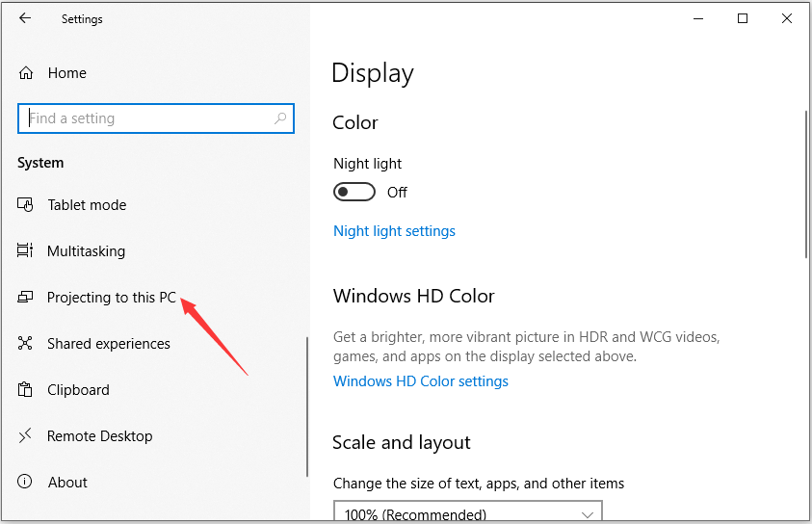The image size is (812, 524).
Task: Click the search magnifier icon
Action: (x=280, y=118)
